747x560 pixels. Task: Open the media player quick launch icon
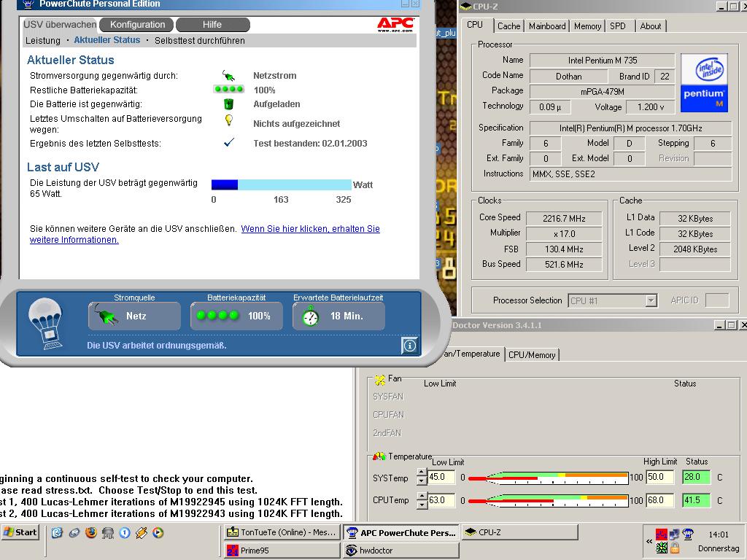(x=158, y=532)
